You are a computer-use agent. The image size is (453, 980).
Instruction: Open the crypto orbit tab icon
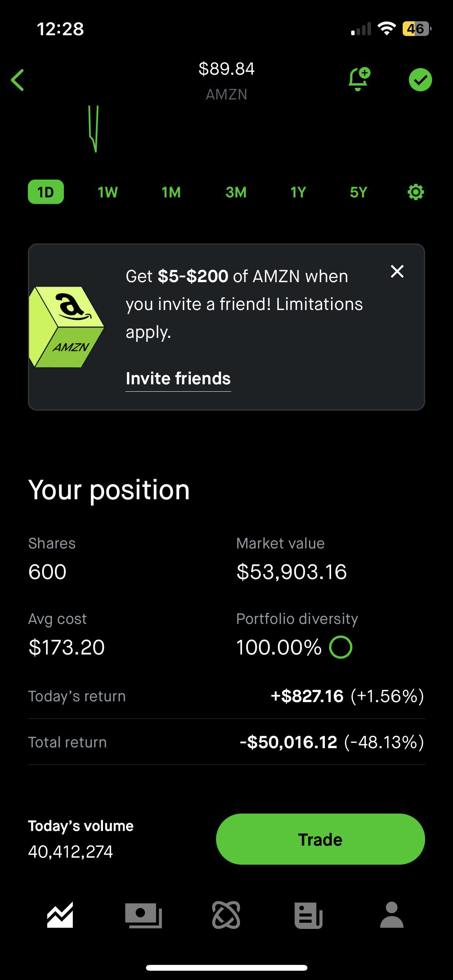click(x=226, y=915)
